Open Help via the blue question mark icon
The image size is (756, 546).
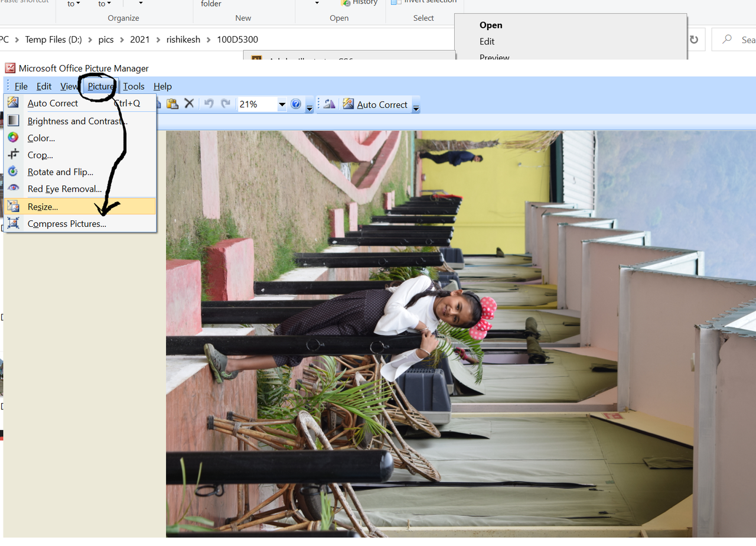[296, 104]
